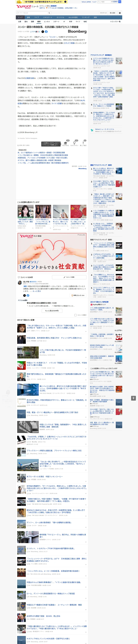The height and width of the screenshot is (644, 138).
Task: Select トップ tab in main nav
Action: [20, 17]
